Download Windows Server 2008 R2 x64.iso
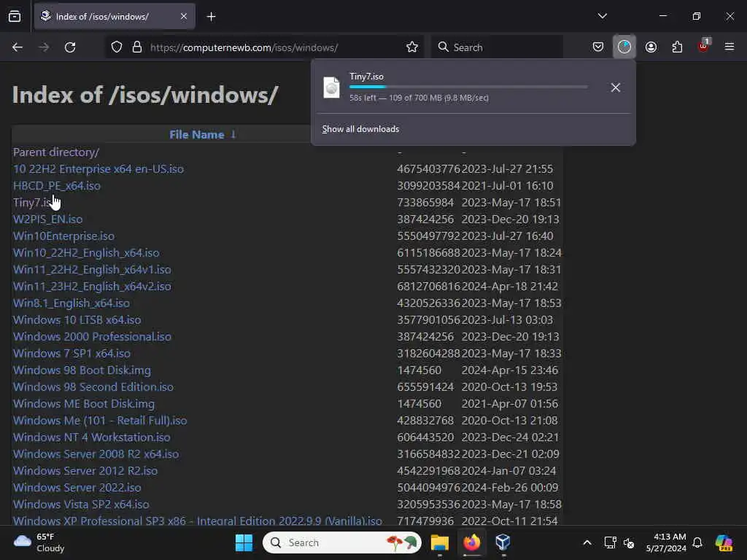Screen dimensions: 747x560 [96, 454]
